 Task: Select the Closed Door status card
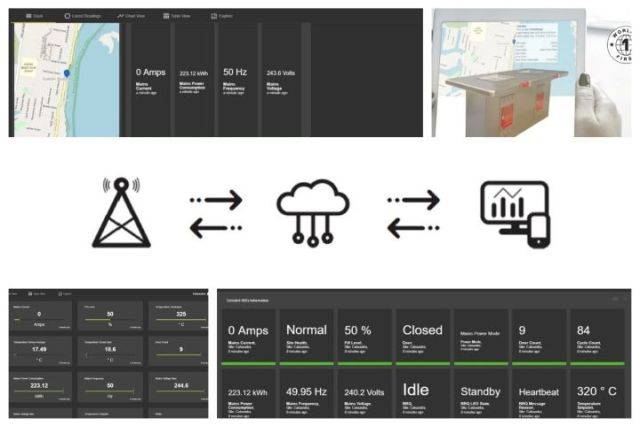tap(423, 336)
